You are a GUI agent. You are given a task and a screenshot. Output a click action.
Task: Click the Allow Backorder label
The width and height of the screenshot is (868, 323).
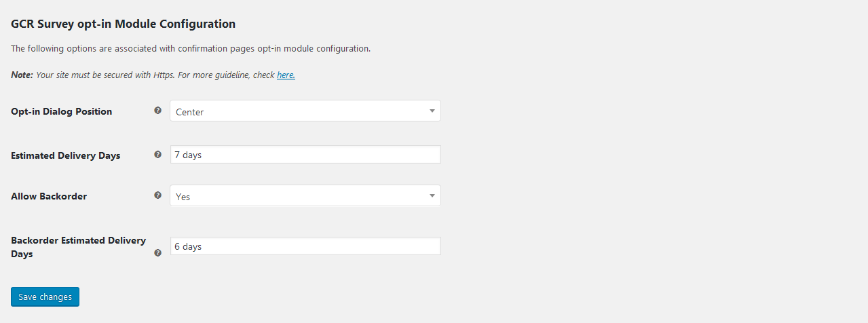49,196
